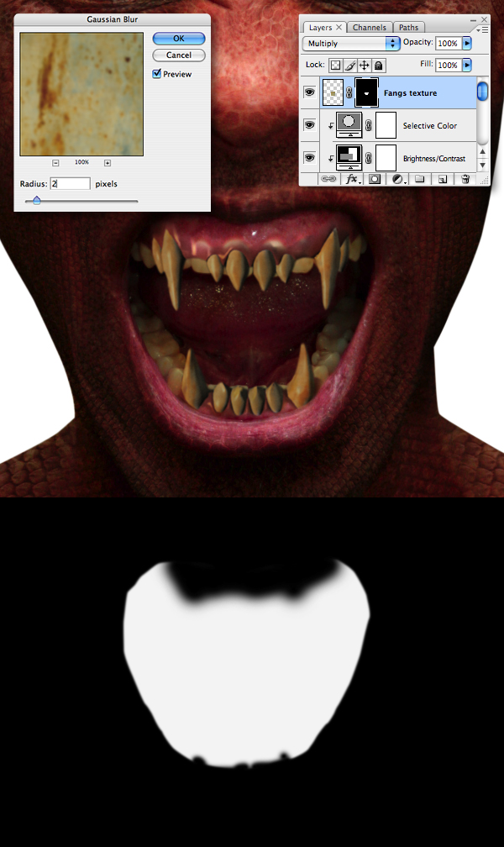The image size is (504, 847).
Task: Open the Opacity slider arrow
Action: tap(467, 43)
